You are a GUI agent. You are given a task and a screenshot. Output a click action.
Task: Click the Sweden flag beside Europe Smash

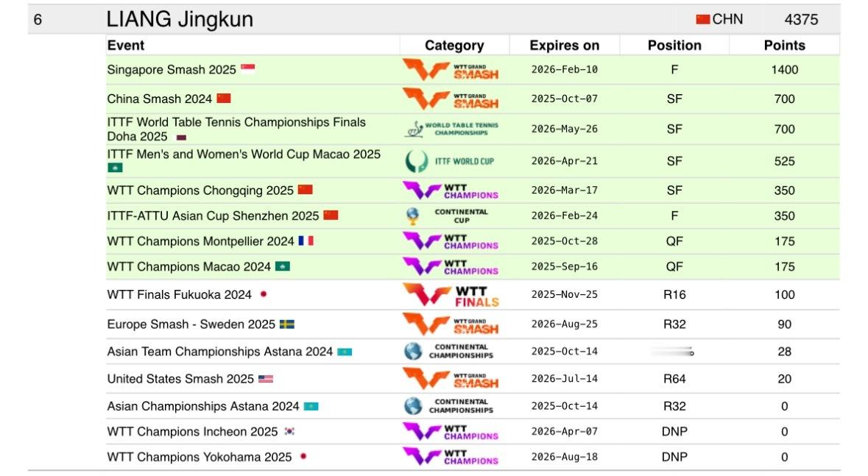pos(286,324)
